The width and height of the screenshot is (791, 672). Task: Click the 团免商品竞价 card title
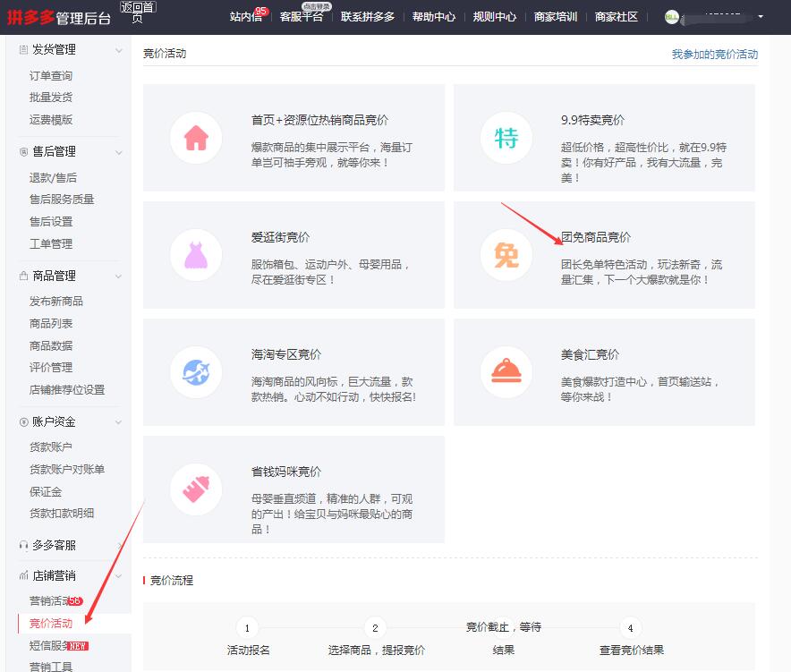pos(596,237)
